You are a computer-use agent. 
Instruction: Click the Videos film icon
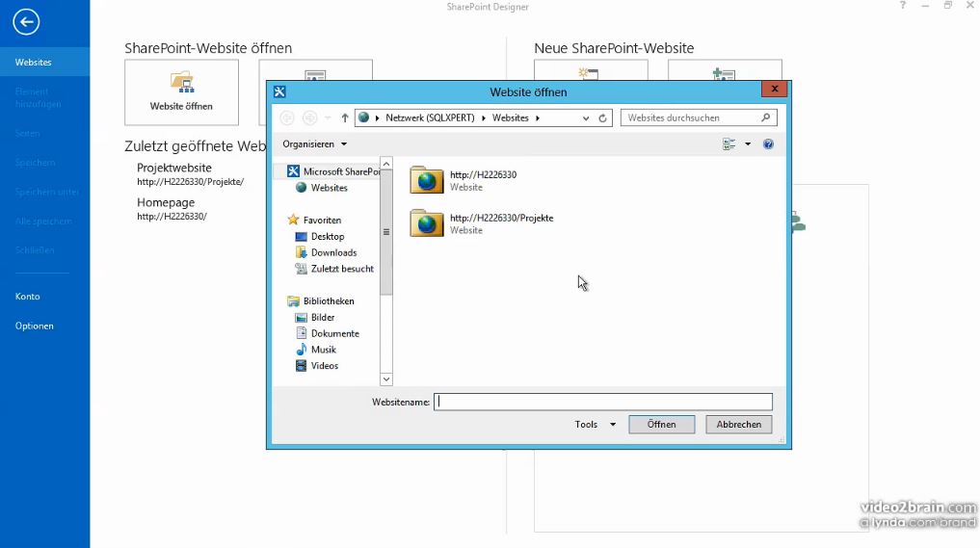pyautogui.click(x=302, y=366)
